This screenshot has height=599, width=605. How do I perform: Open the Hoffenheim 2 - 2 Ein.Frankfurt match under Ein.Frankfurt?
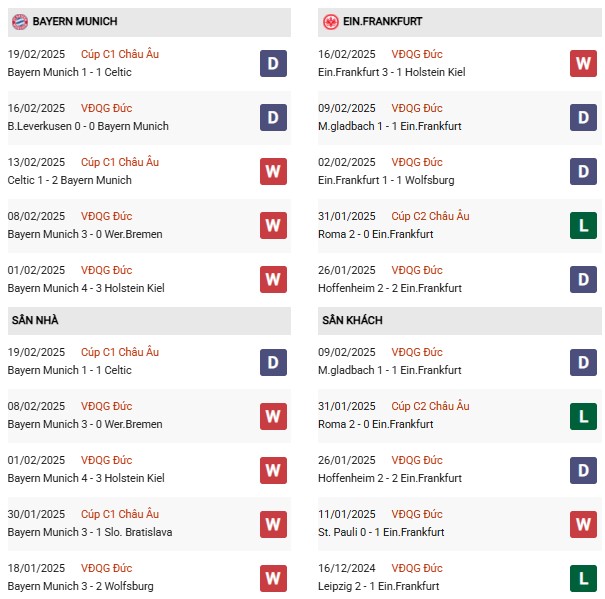tap(392, 288)
